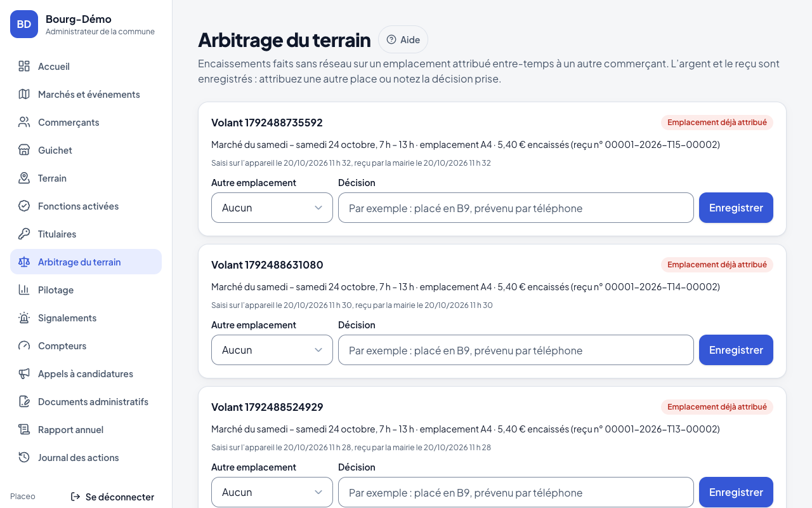Screen dimensions: 812x508
Task: Click the Placeo label in the sidebar footer
Action: pos(23,497)
